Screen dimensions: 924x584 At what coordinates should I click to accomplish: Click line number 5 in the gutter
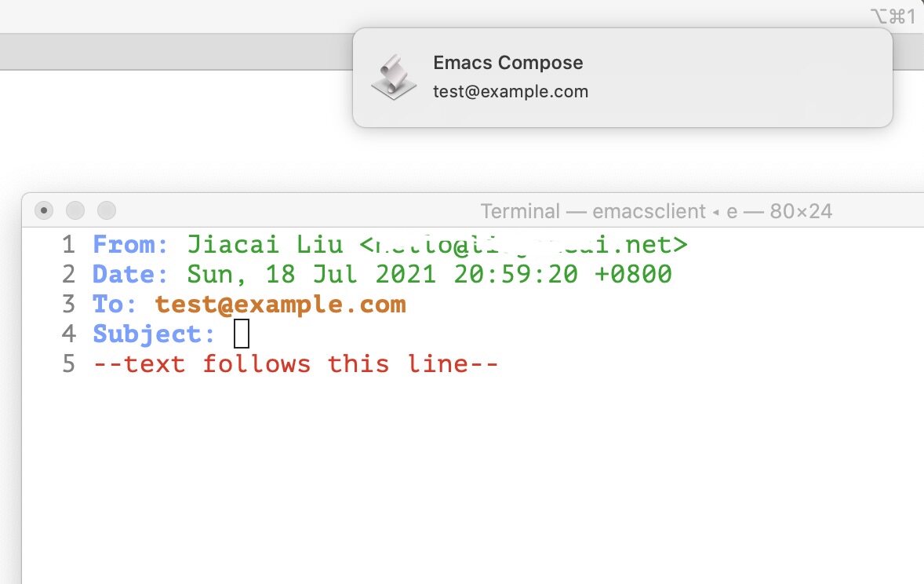click(69, 364)
